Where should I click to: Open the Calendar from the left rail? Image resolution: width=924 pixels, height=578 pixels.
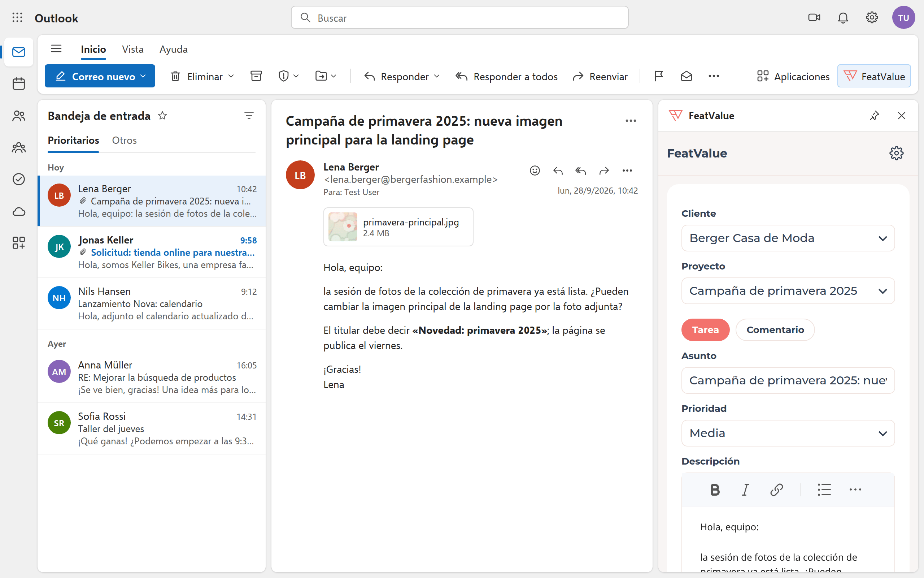pyautogui.click(x=19, y=84)
